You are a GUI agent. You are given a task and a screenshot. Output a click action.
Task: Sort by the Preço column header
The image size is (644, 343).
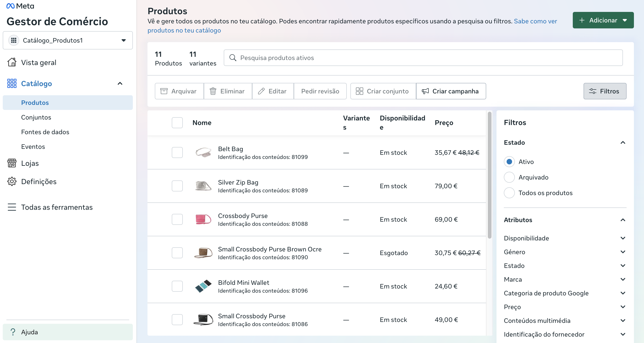(444, 123)
